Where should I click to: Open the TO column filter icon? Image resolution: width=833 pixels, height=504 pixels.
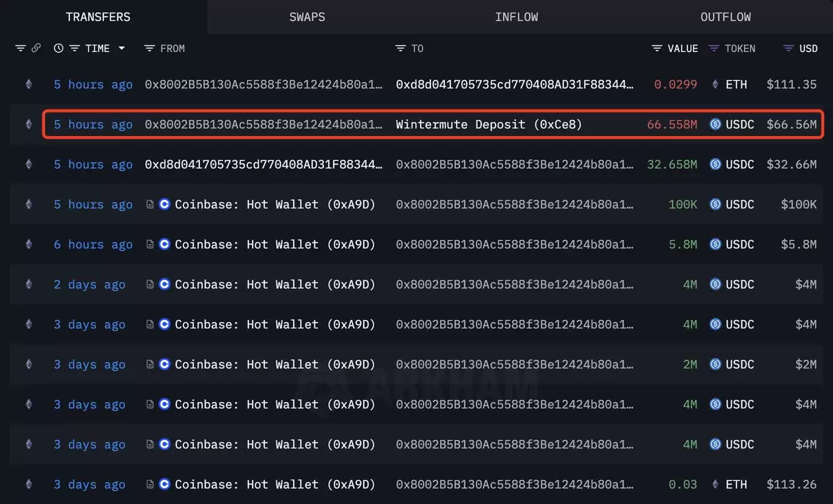click(401, 49)
